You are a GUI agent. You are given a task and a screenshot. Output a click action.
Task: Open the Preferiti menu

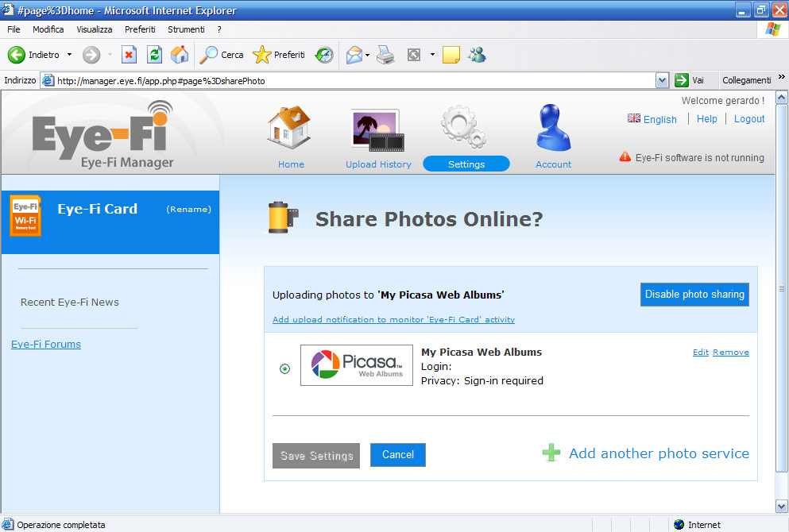click(140, 29)
